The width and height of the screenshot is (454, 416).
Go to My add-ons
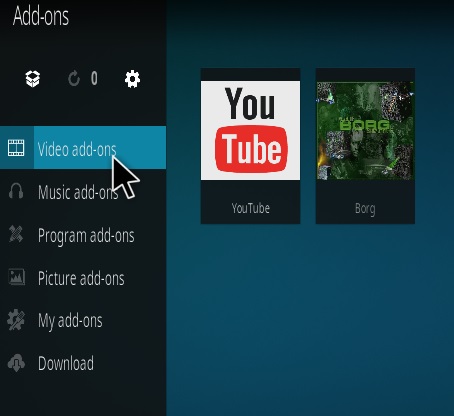83,320
